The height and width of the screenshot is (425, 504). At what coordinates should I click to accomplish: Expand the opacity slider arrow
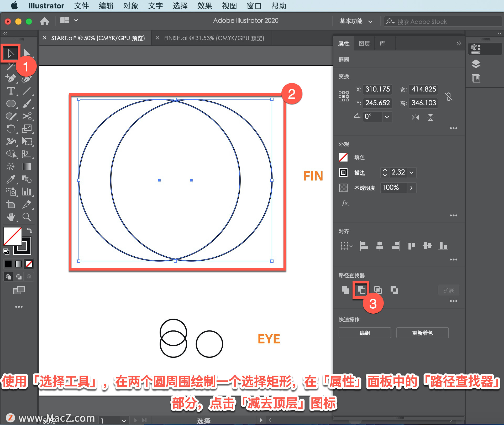411,188
